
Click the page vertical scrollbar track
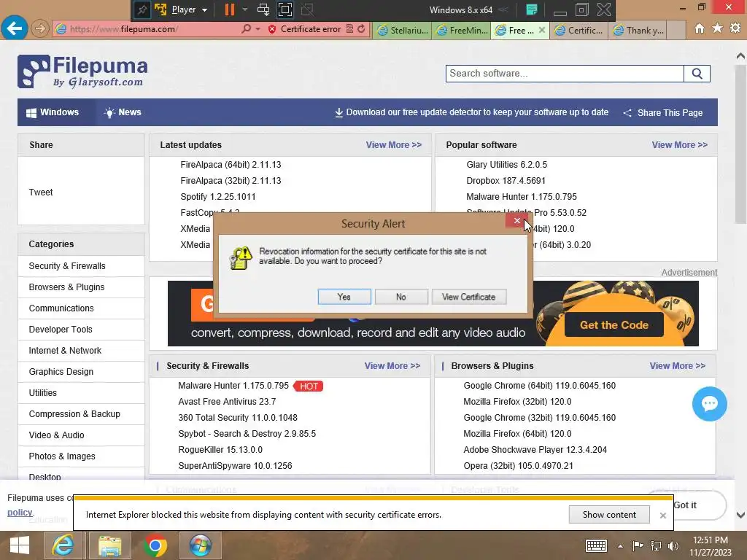(x=740, y=286)
